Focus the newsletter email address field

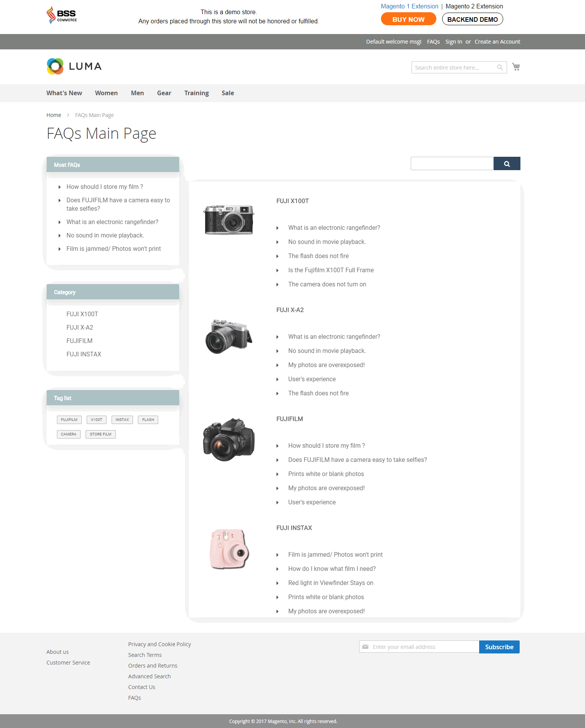coord(419,647)
